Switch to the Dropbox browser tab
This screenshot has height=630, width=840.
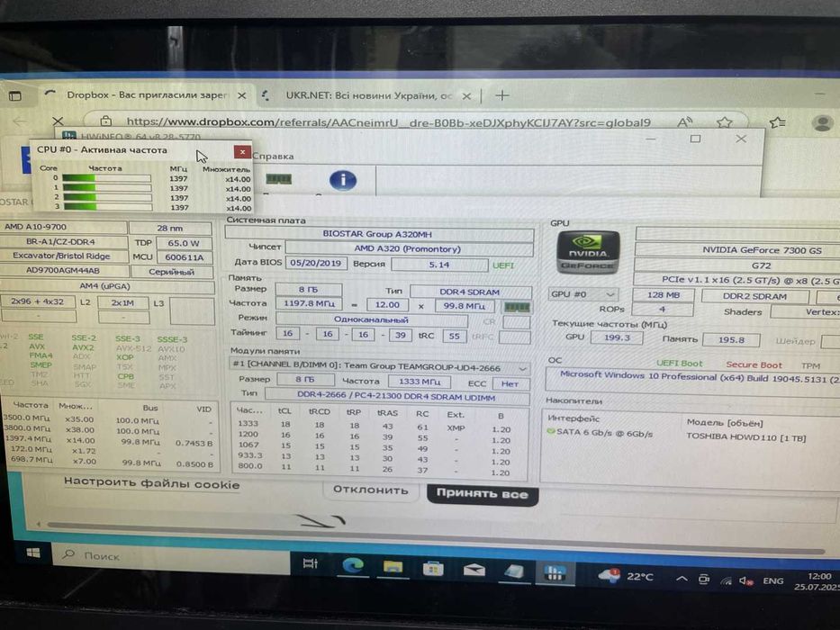click(146, 94)
